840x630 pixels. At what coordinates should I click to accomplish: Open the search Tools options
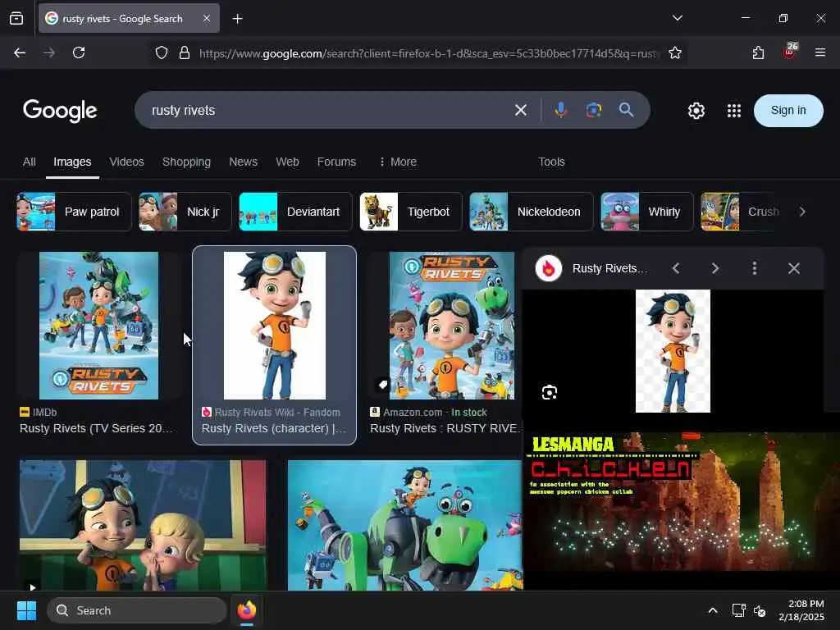pos(551,162)
